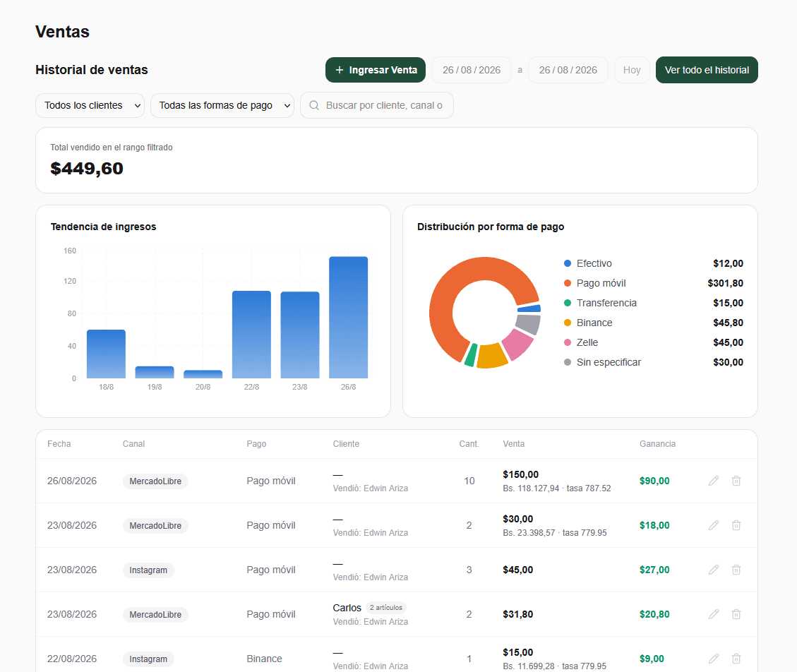Click the '2 artículos' badge next to Carlos
The height and width of the screenshot is (672, 797).
[385, 608]
